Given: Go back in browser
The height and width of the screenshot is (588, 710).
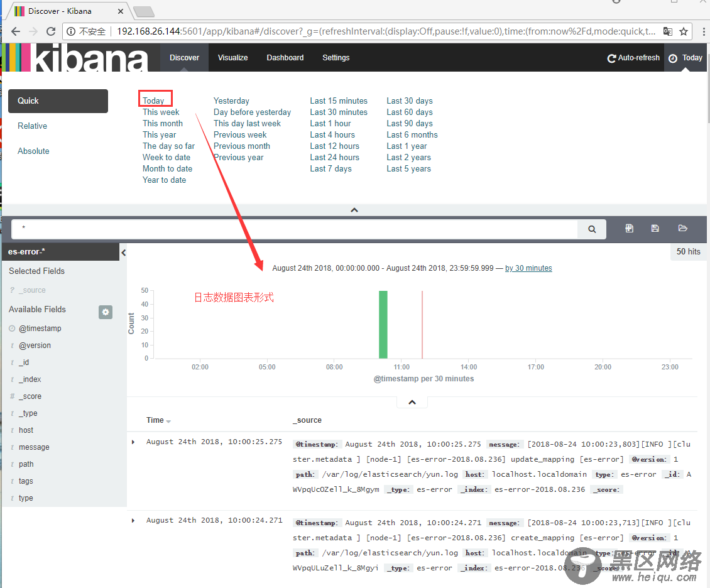Looking at the screenshot, I should point(16,31).
